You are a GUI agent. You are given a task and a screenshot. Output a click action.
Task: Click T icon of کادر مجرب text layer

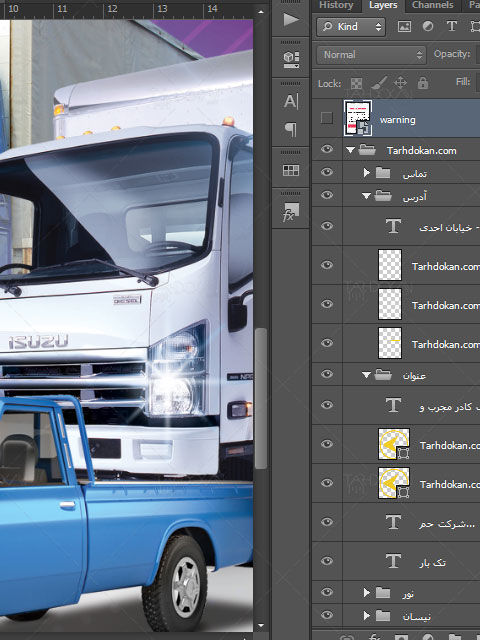[393, 405]
